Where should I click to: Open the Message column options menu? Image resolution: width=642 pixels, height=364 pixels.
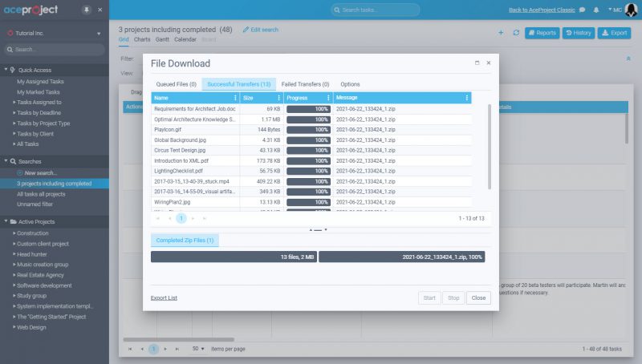467,98
